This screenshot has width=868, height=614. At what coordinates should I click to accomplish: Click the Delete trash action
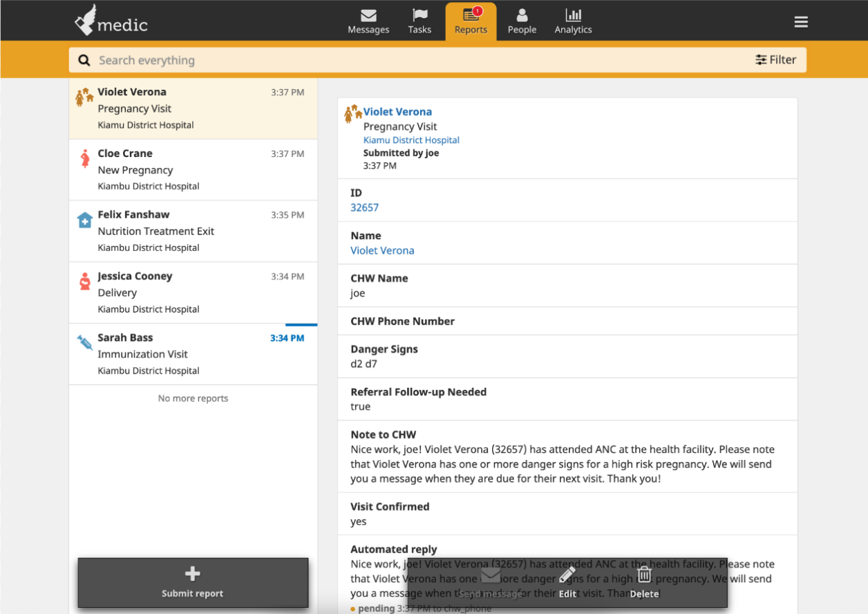[x=644, y=583]
